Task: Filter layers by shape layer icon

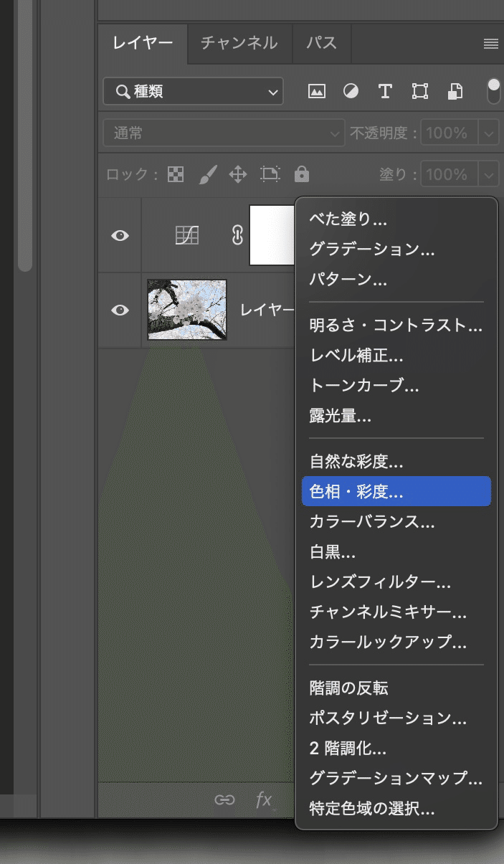Action: tap(419, 92)
